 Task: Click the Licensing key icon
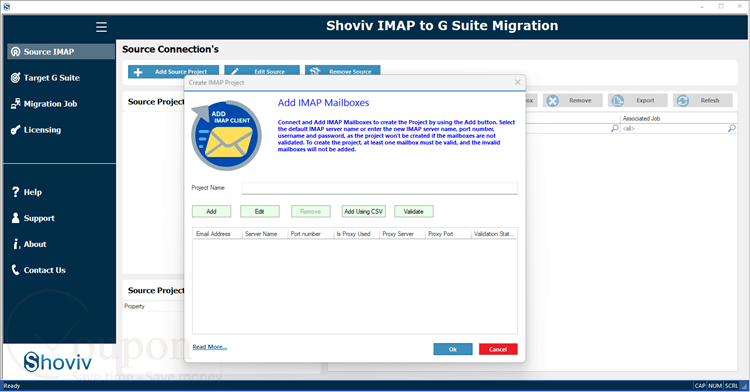tap(15, 130)
